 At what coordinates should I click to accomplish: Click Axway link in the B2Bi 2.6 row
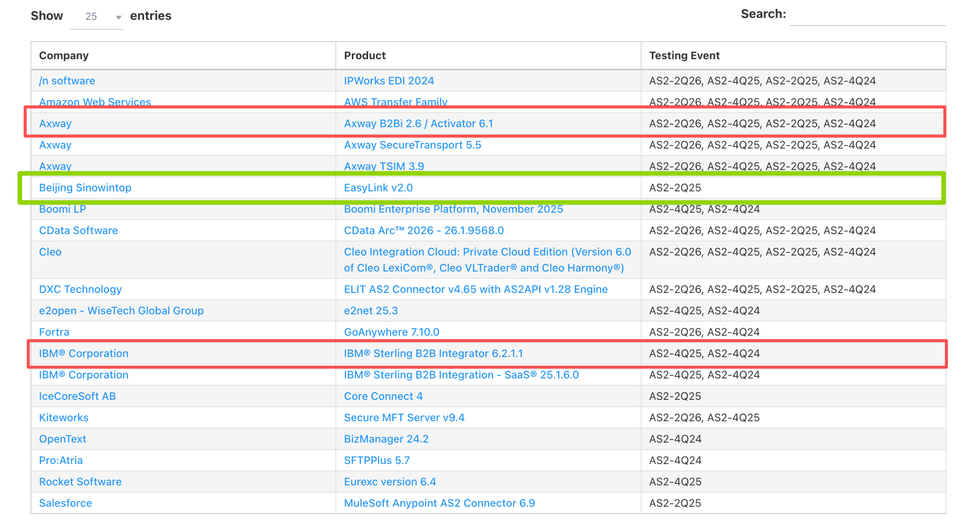(55, 124)
